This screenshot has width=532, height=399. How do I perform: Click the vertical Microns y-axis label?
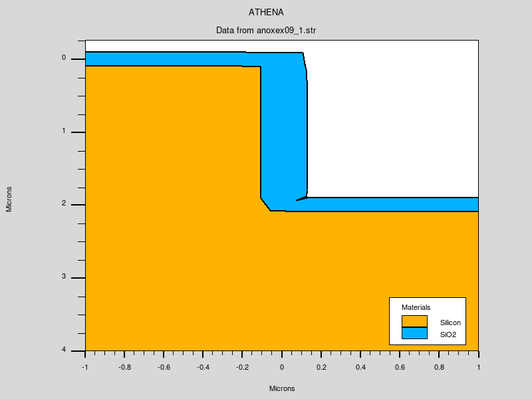coord(9,199)
